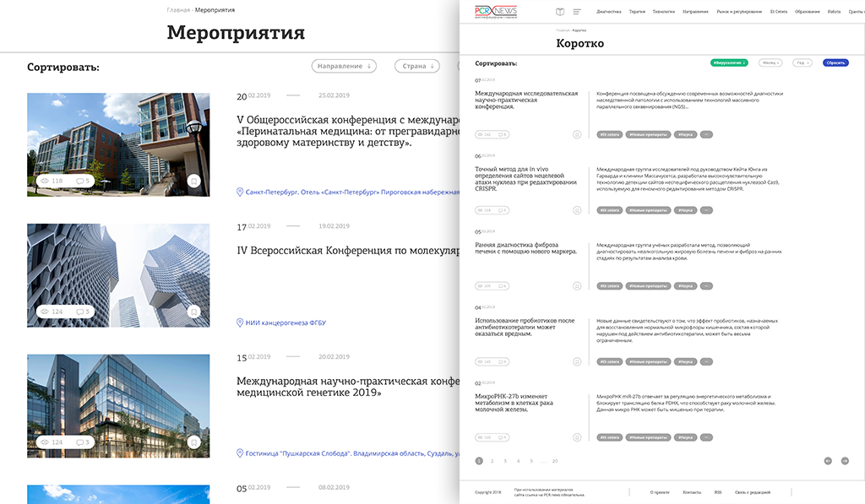The height and width of the screenshot is (504, 865).
Task: Click the blue Сбросить reset button
Action: tap(835, 62)
